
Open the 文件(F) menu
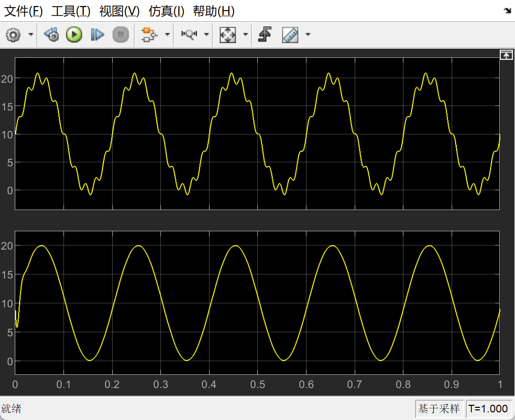click(23, 12)
